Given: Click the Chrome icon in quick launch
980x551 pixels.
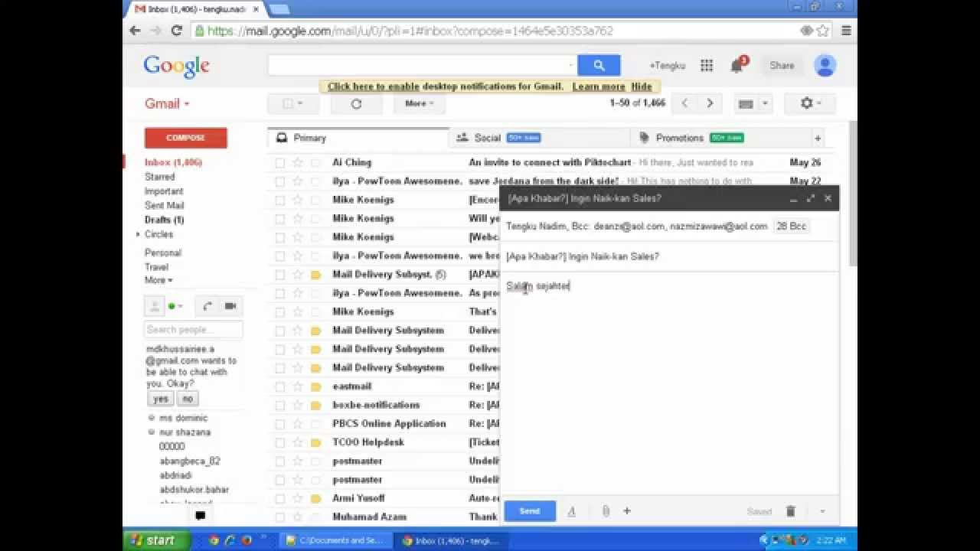Looking at the screenshot, I should coord(214,540).
